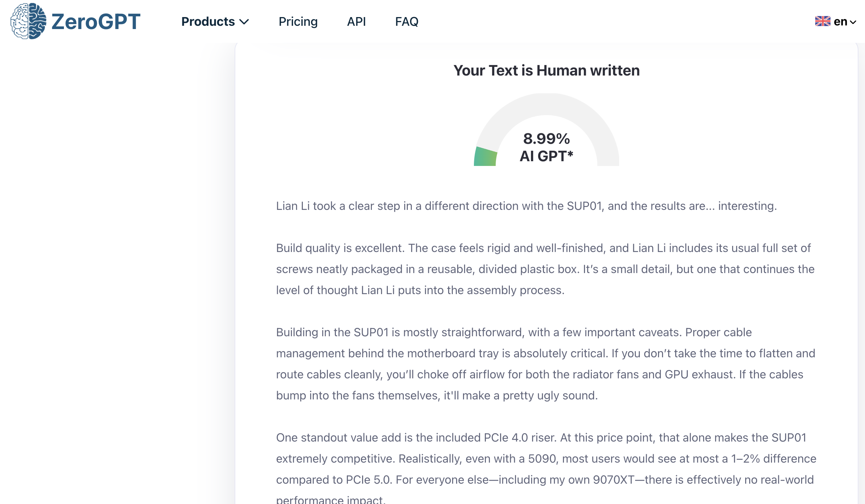Open the FAQ page
The width and height of the screenshot is (865, 504).
pos(406,22)
